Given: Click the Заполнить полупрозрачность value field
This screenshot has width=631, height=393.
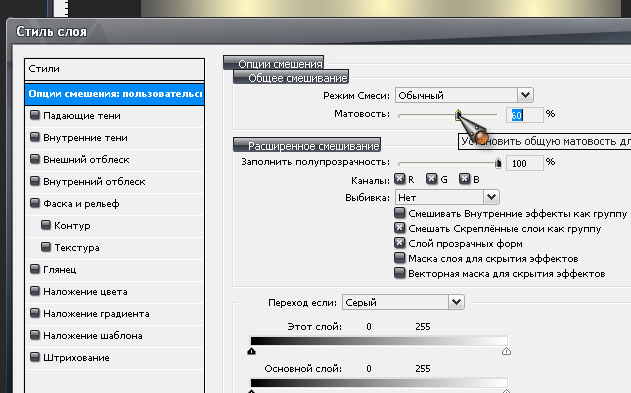Looking at the screenshot, I should 524,163.
